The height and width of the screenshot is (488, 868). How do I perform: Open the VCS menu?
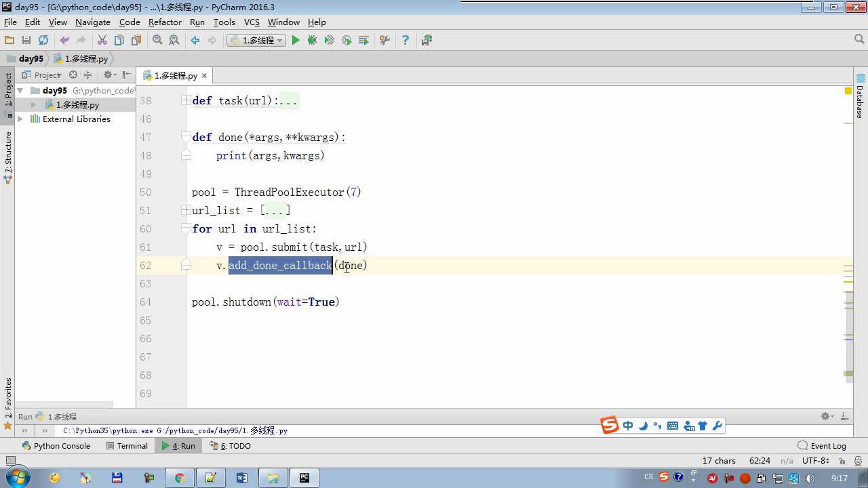252,22
